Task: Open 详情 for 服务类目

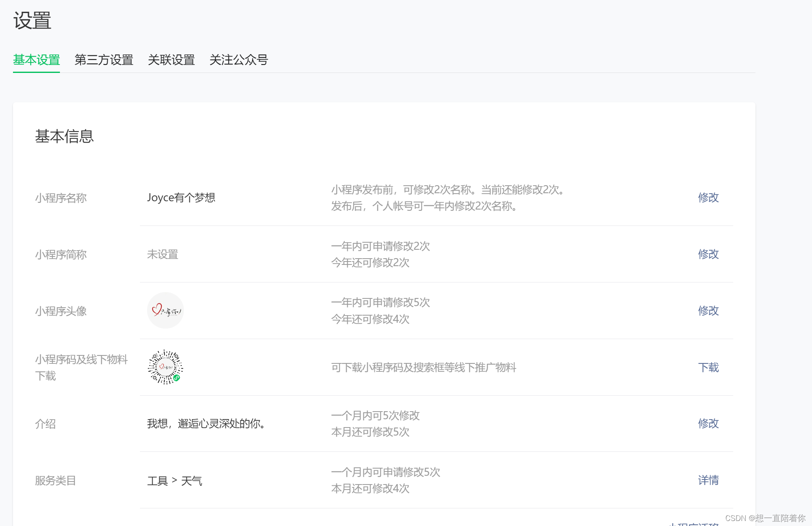Action: (x=708, y=480)
